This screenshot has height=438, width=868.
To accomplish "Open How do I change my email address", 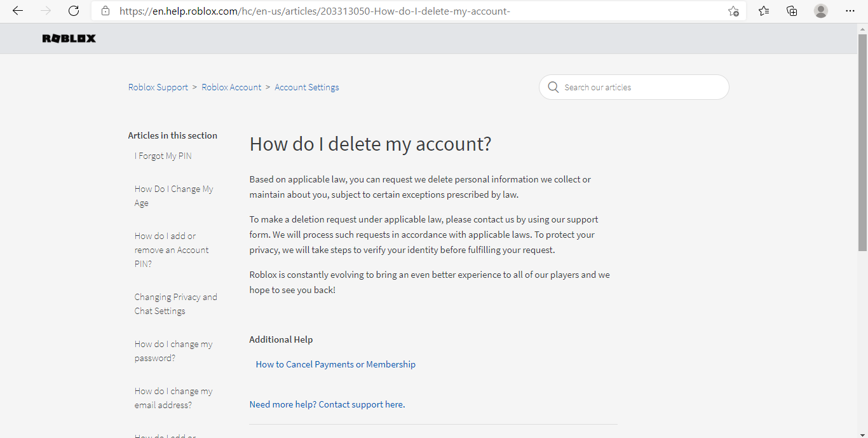I will click(173, 398).
